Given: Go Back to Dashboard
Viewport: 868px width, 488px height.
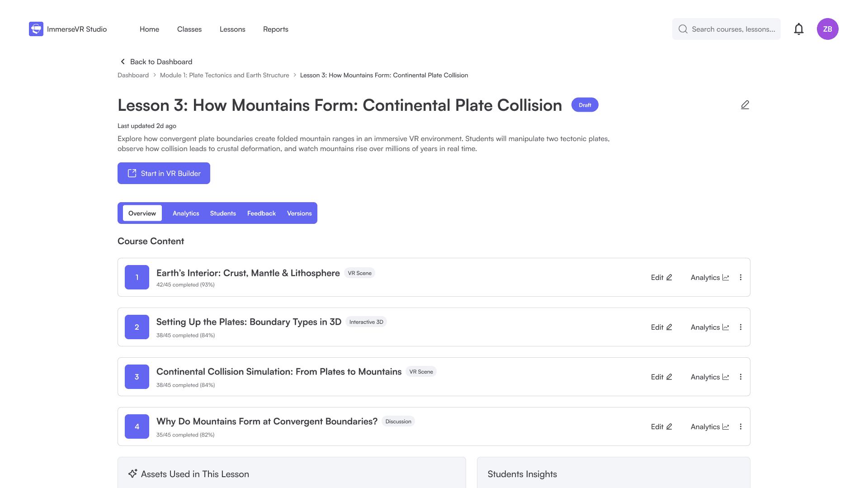Looking at the screenshot, I should [x=156, y=62].
